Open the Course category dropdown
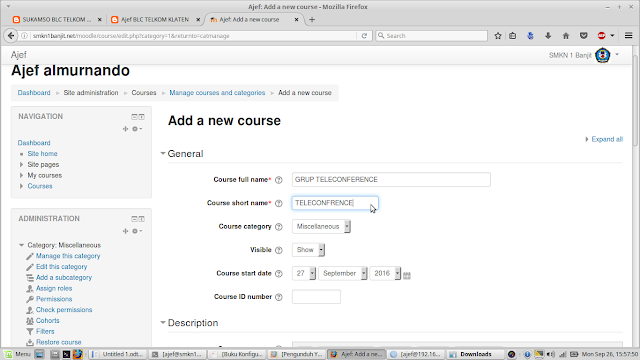The width and height of the screenshot is (640, 360). pyautogui.click(x=321, y=227)
